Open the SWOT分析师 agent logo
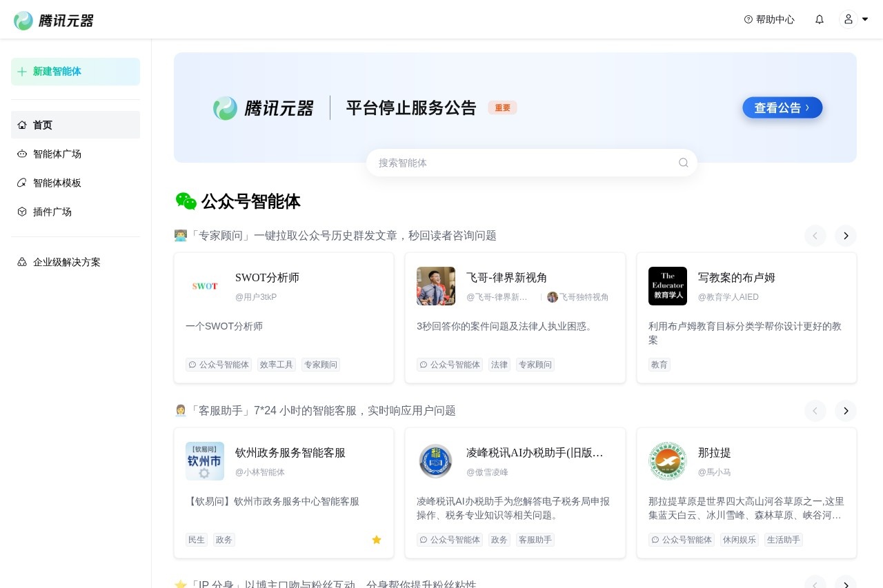The width and height of the screenshot is (883, 588). point(205,286)
